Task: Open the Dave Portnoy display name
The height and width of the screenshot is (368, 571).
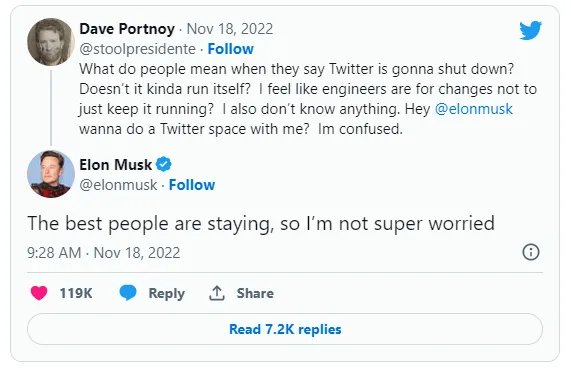Action: click(x=127, y=29)
